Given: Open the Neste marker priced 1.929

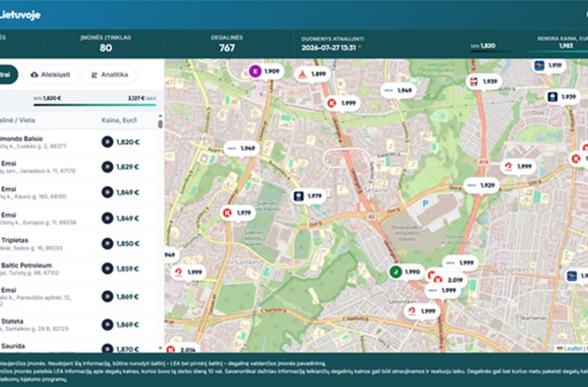Looking at the screenshot, I should 482,185.
